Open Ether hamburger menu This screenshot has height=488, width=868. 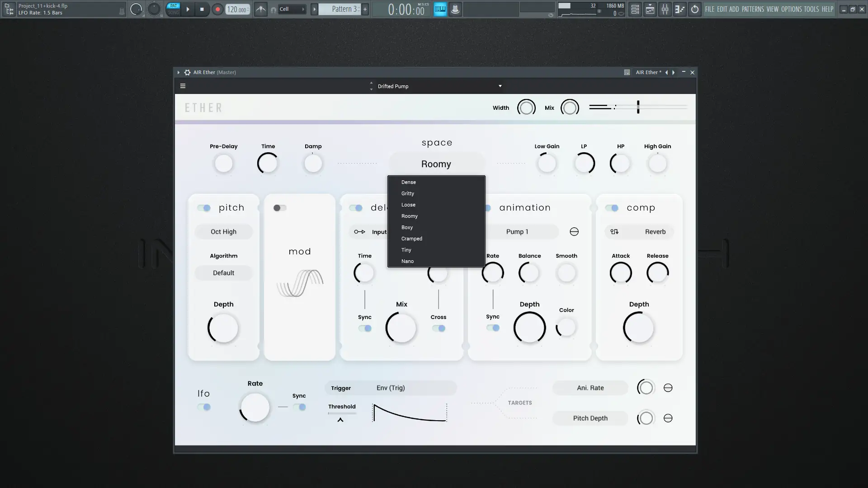183,86
